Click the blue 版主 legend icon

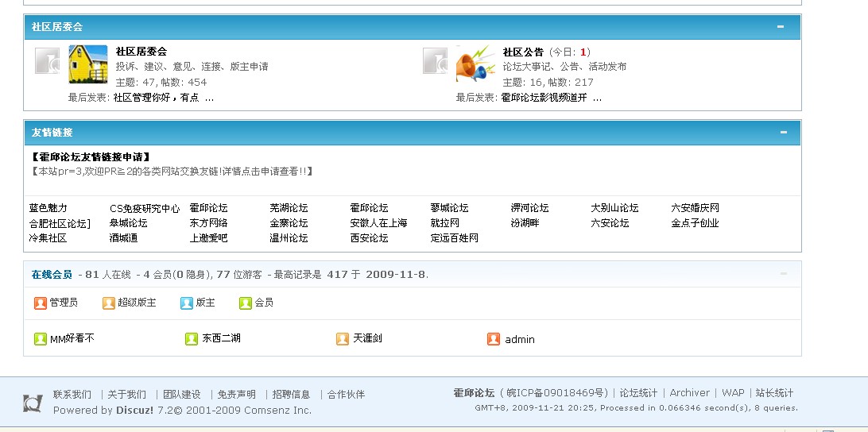tap(187, 303)
